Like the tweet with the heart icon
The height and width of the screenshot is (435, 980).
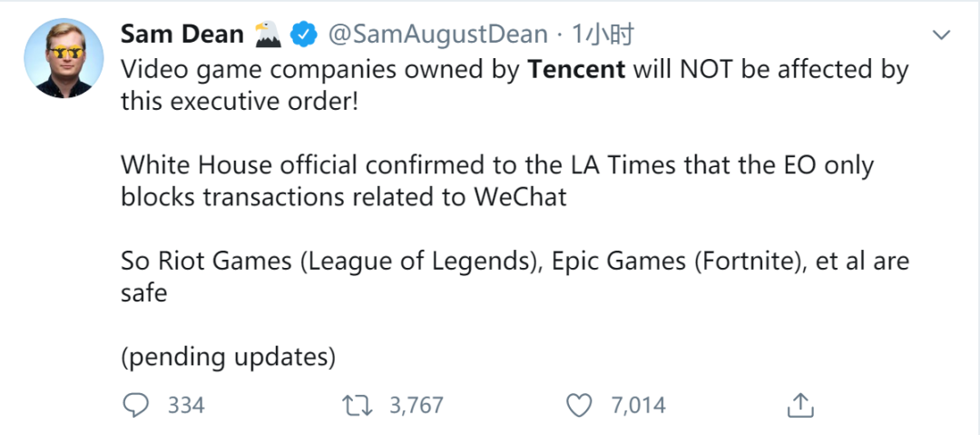pyautogui.click(x=579, y=404)
